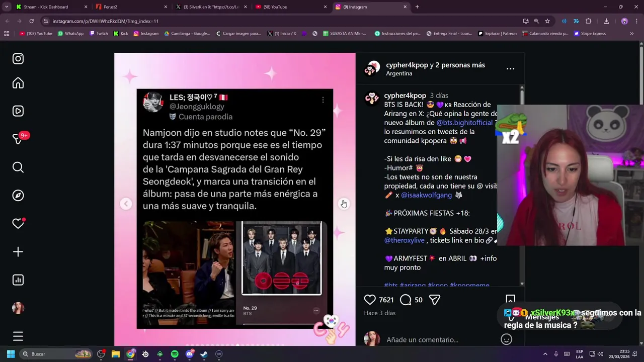Expand hidden bookmarks chevron
The image size is (644, 362).
pos(632,34)
